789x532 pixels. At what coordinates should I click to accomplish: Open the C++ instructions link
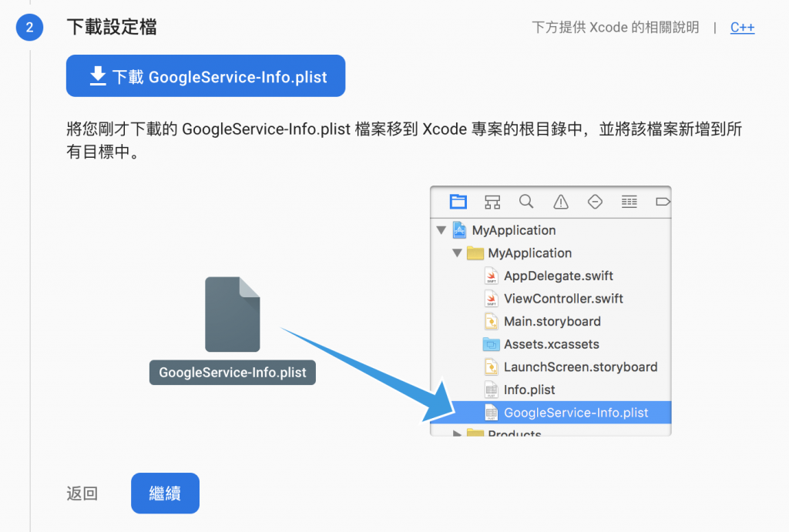[742, 27]
